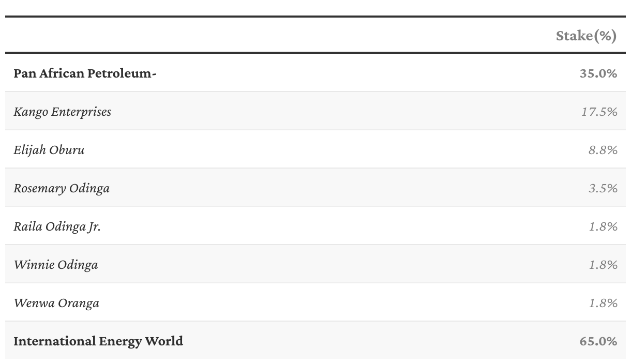Click Wenwa Oranga's 1.8% stake value
The image size is (631, 364).
pos(603,303)
